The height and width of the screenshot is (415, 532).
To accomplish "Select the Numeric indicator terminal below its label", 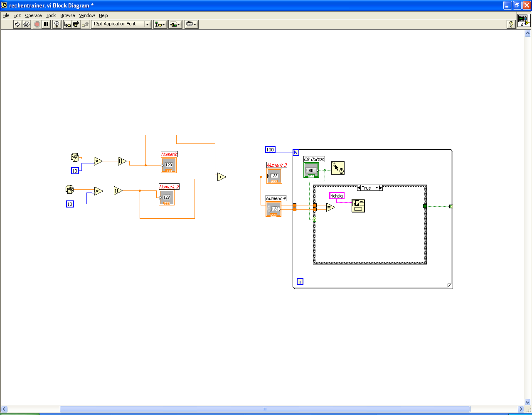I will click(x=169, y=165).
